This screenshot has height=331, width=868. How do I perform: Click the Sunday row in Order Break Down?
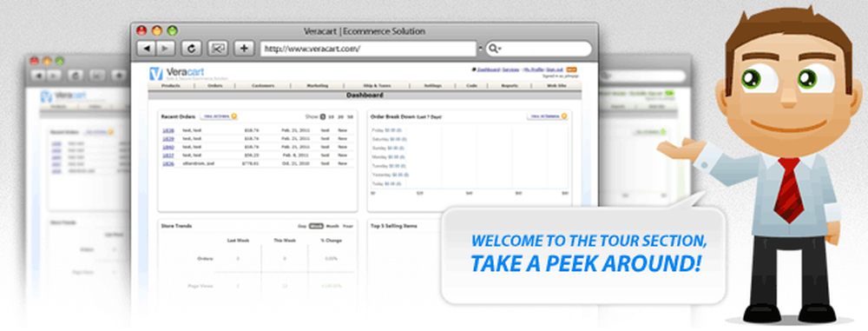[x=388, y=148]
